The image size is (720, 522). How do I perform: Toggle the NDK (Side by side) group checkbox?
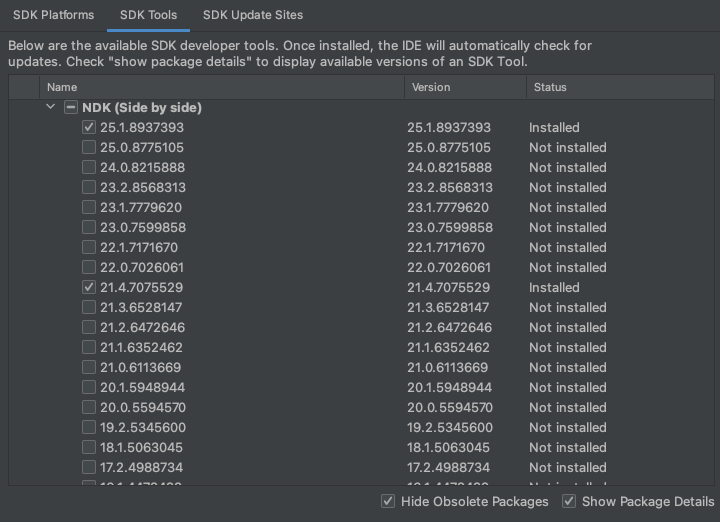pyautogui.click(x=71, y=107)
